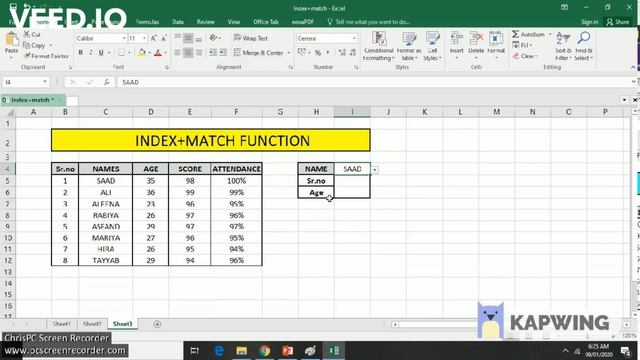Increase font size with the larger A

[x=154, y=38]
